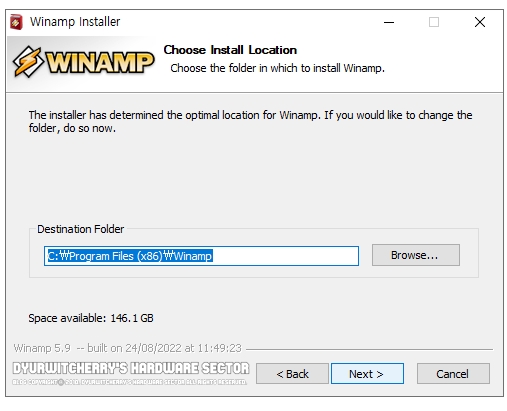Click the Destination Folder path field

pyautogui.click(x=201, y=256)
